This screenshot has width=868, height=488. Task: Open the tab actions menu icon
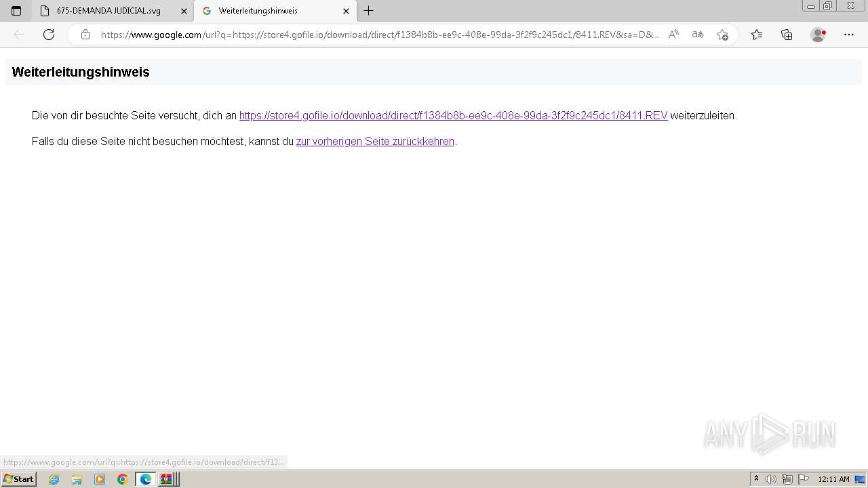pos(16,11)
